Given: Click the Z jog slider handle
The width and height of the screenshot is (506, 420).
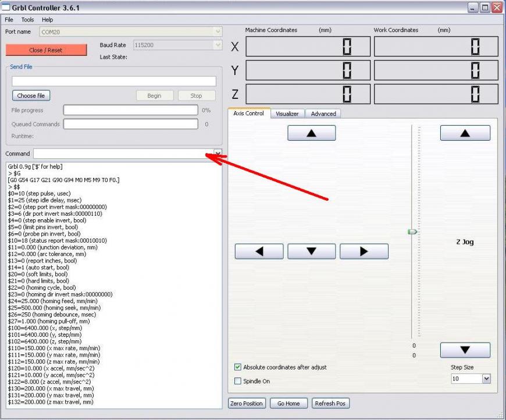Looking at the screenshot, I should [412, 232].
